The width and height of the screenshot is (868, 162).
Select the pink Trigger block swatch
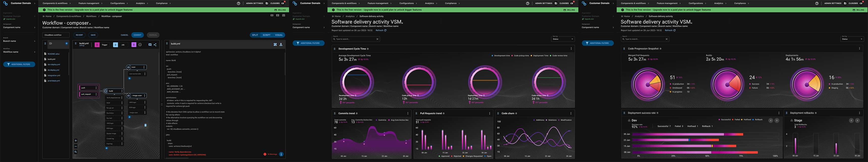point(97,45)
